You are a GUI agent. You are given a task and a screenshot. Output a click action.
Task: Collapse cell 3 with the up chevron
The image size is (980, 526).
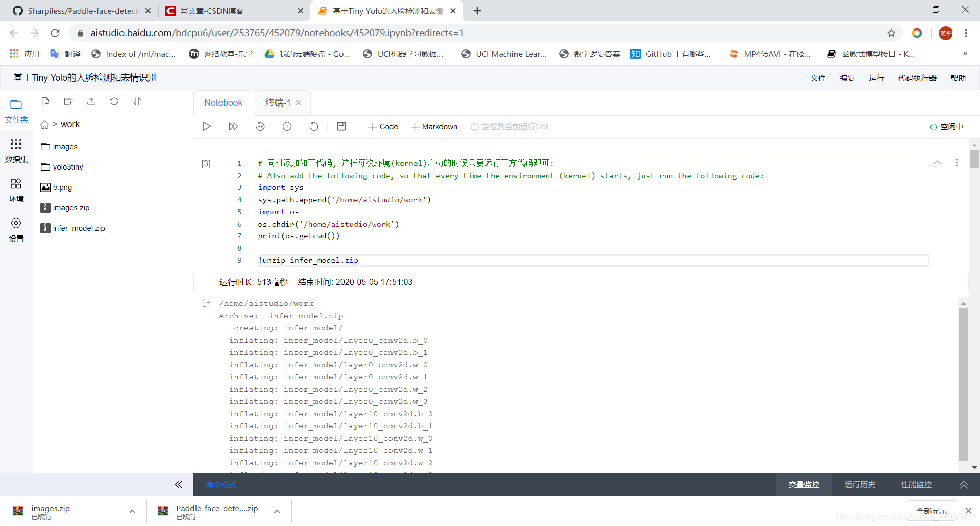pyautogui.click(x=937, y=163)
